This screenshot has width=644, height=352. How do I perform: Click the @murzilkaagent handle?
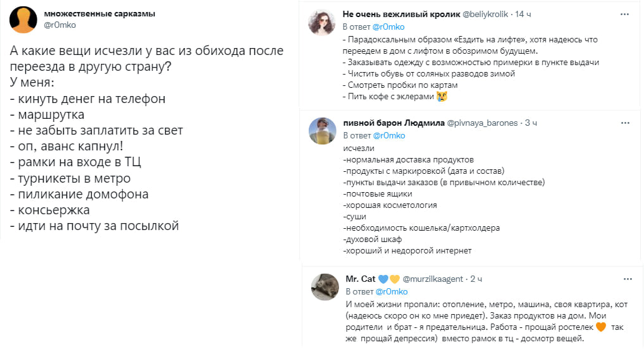433,279
